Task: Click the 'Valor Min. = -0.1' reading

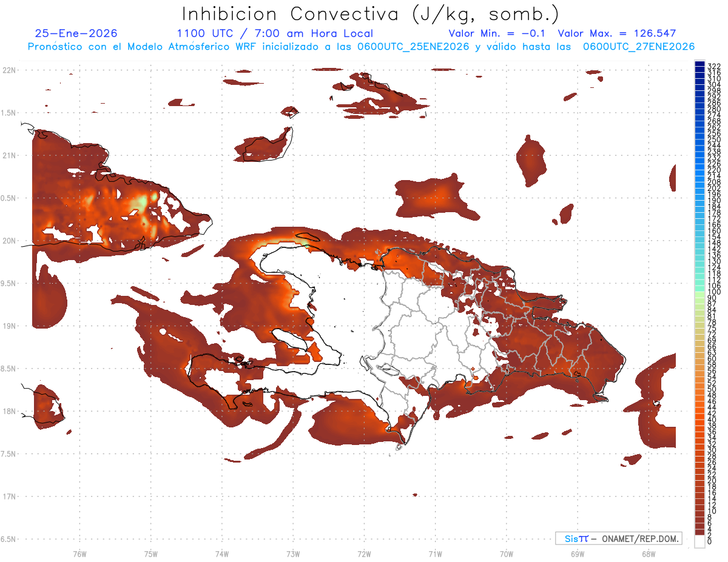Action: coord(497,33)
